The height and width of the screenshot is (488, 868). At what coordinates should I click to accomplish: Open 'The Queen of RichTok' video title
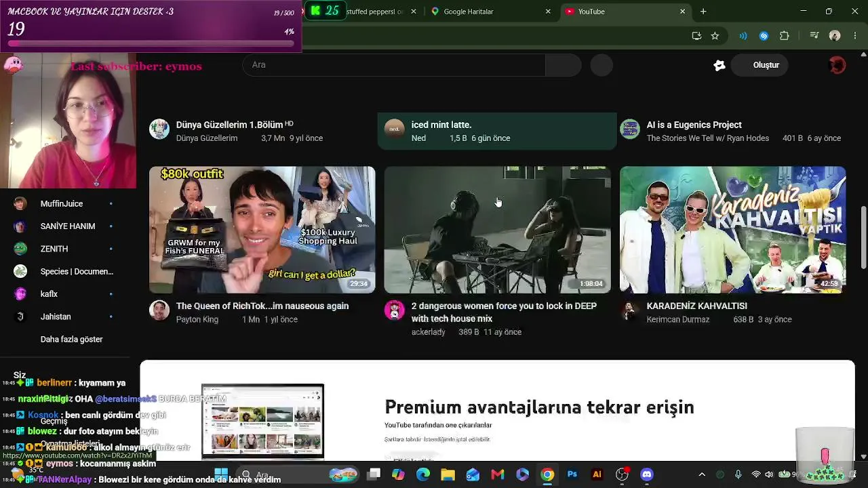262,306
